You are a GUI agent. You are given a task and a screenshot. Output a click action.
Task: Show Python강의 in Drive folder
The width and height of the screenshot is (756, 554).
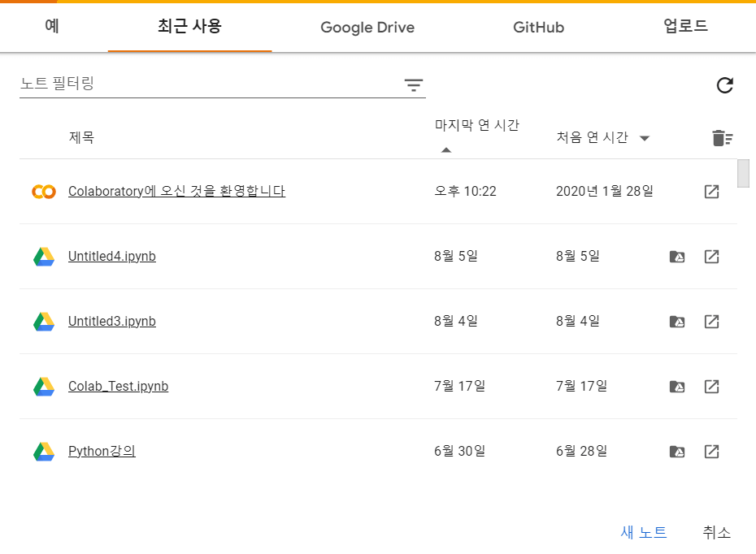677,452
